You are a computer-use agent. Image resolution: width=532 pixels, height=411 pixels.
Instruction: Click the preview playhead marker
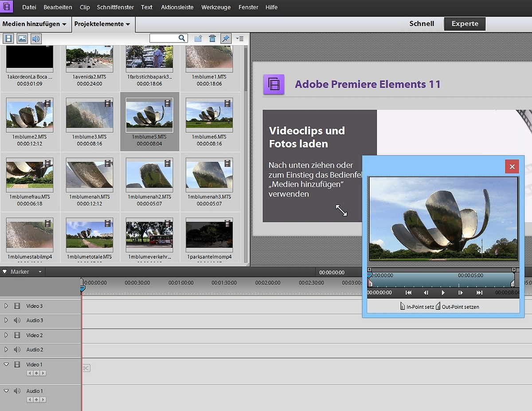pos(369,276)
